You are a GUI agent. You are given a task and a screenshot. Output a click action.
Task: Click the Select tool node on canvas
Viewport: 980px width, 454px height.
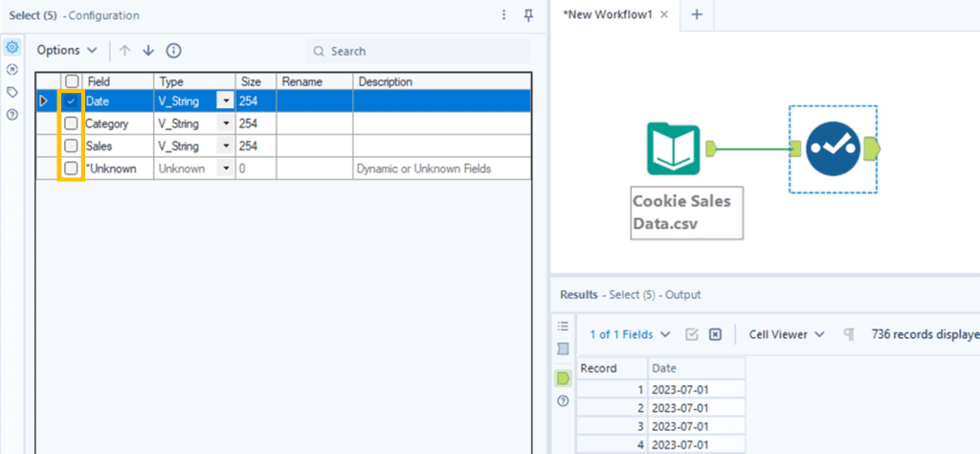(832, 148)
